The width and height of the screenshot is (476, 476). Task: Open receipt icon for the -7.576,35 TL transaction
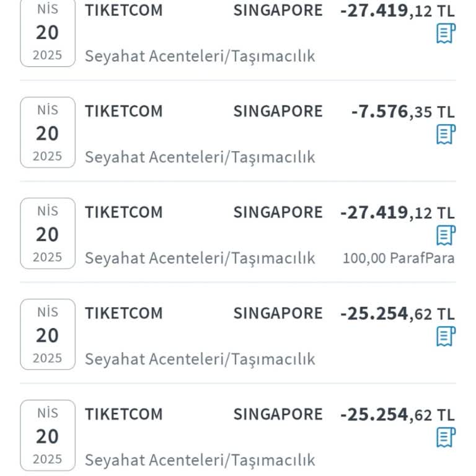coord(446,134)
